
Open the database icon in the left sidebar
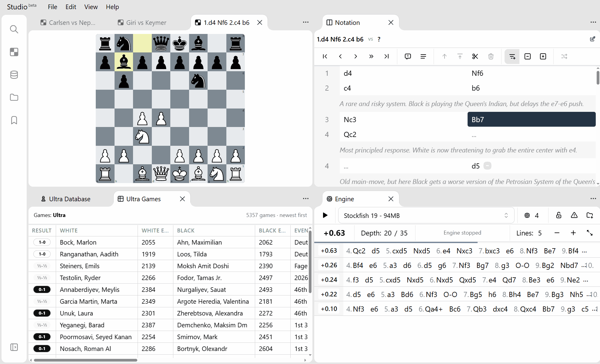click(14, 75)
